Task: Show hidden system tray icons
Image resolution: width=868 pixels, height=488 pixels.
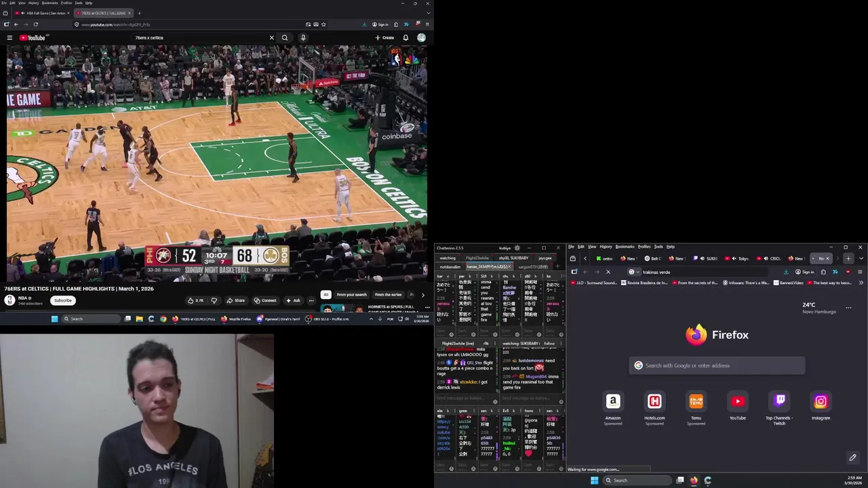Action: coord(371,319)
